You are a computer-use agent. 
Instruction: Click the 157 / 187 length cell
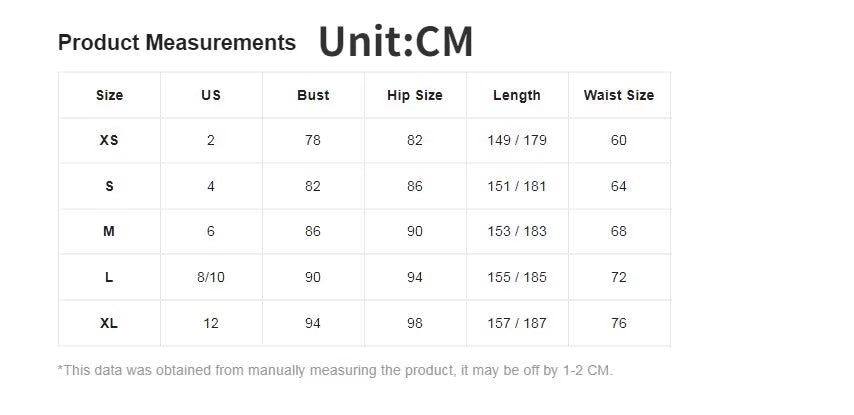click(517, 323)
